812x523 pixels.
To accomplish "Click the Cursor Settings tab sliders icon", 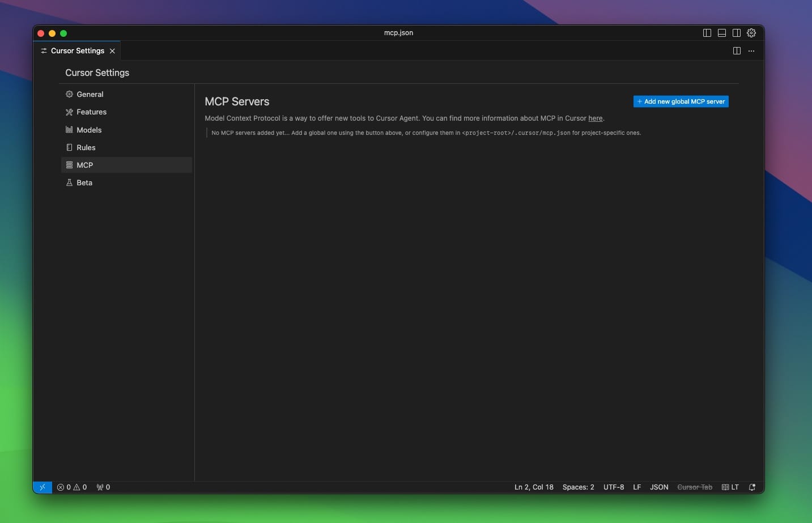I will click(44, 51).
